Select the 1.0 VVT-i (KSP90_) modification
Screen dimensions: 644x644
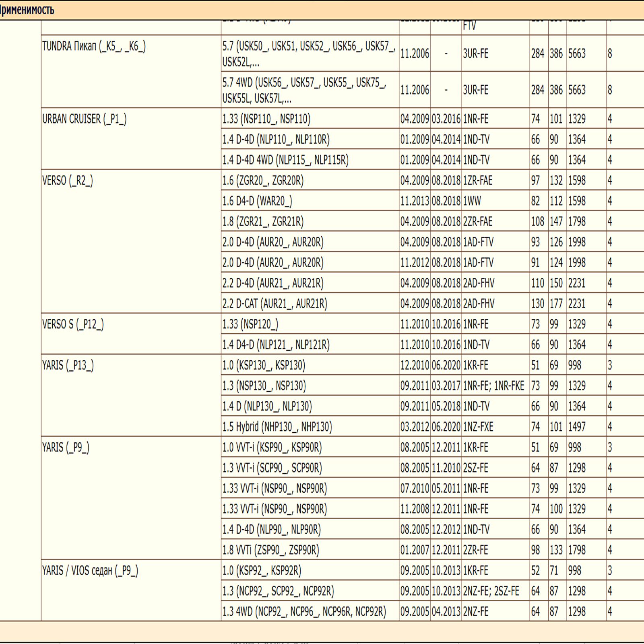(x=272, y=448)
